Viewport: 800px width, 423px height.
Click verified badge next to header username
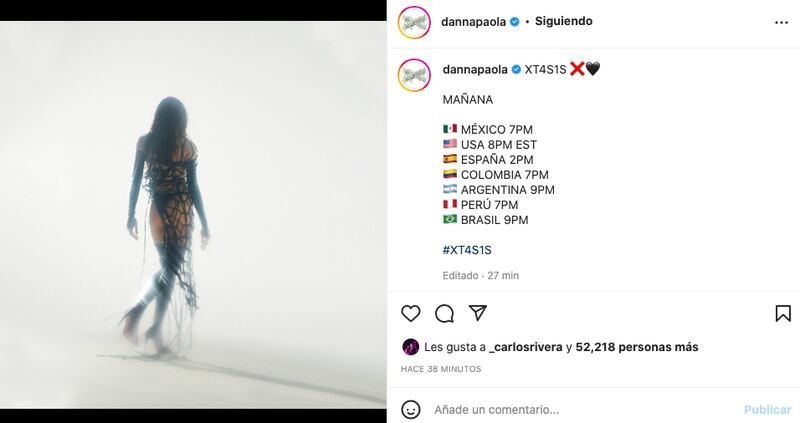[x=515, y=22]
